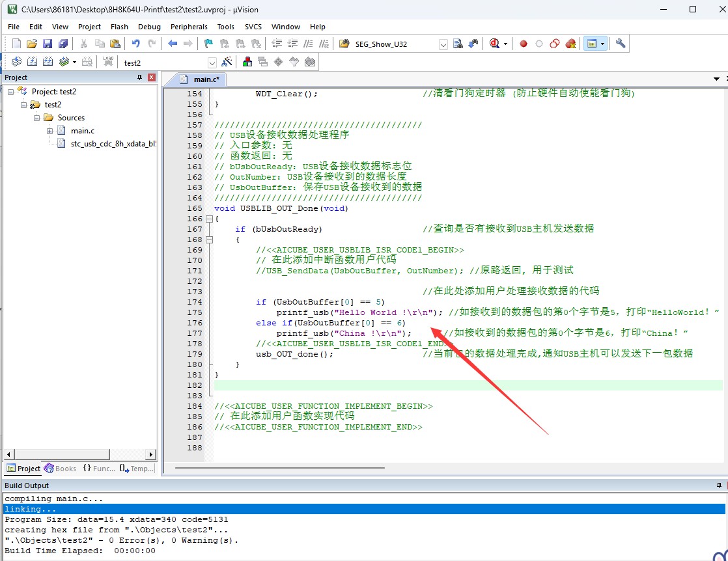Open the Batch Build dropdown arrow
This screenshot has width=728, height=561.
74,62
